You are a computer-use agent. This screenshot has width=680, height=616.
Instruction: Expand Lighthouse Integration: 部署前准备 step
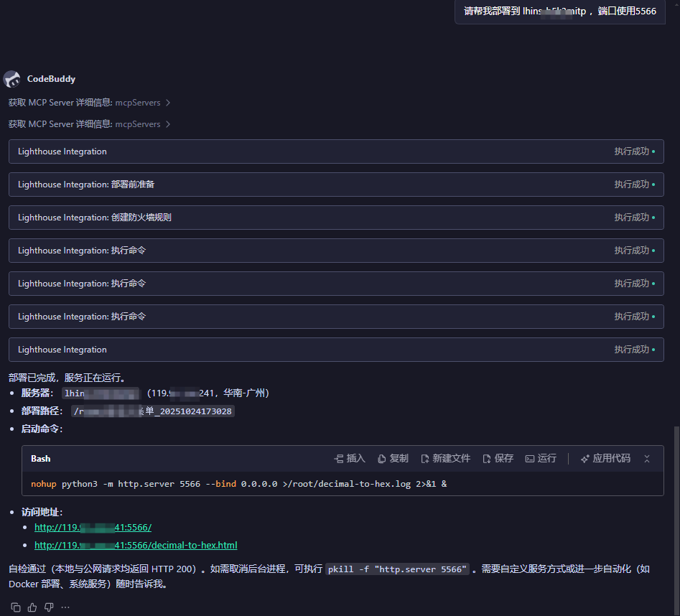336,185
